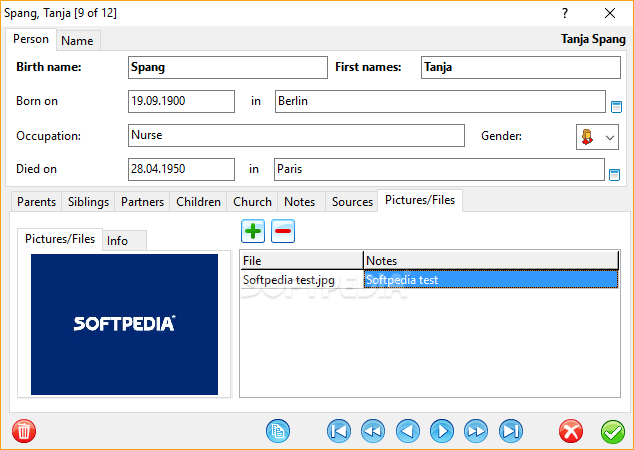Viewport: 634px width, 450px height.
Task: Open the birth place details icon next to Berlin
Action: (616, 107)
